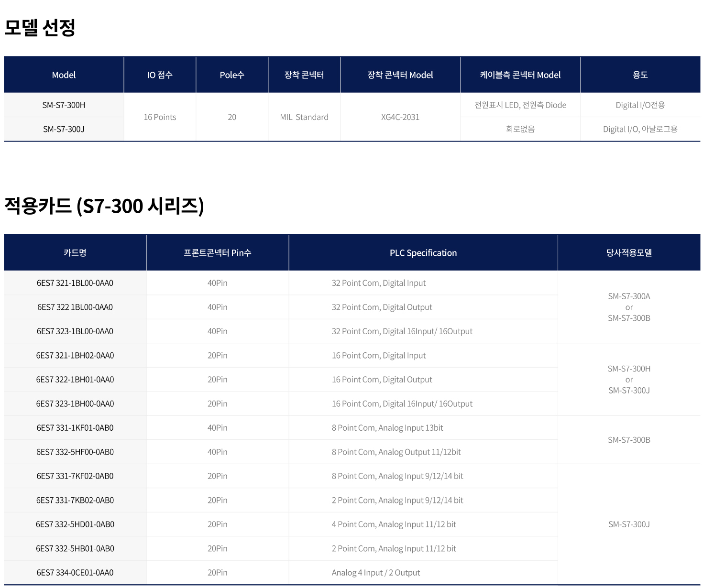The width and height of the screenshot is (703, 588).
Task: Select card '6ES7 323-1BL00-0AA0'
Action: (x=75, y=331)
